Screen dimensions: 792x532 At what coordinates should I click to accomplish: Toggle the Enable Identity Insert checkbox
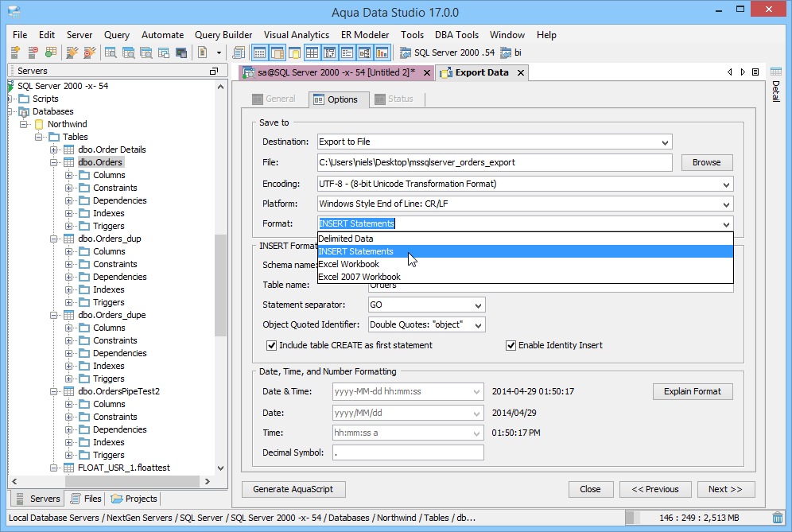tap(511, 345)
